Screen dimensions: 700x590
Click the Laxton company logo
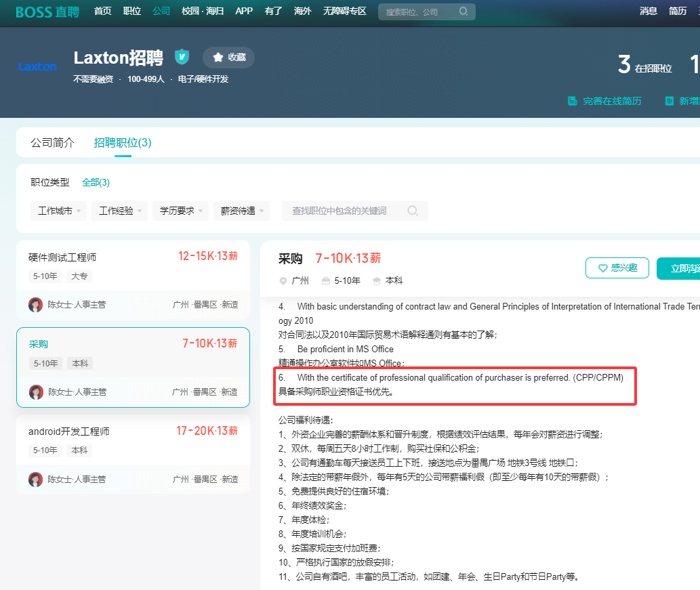tap(37, 66)
